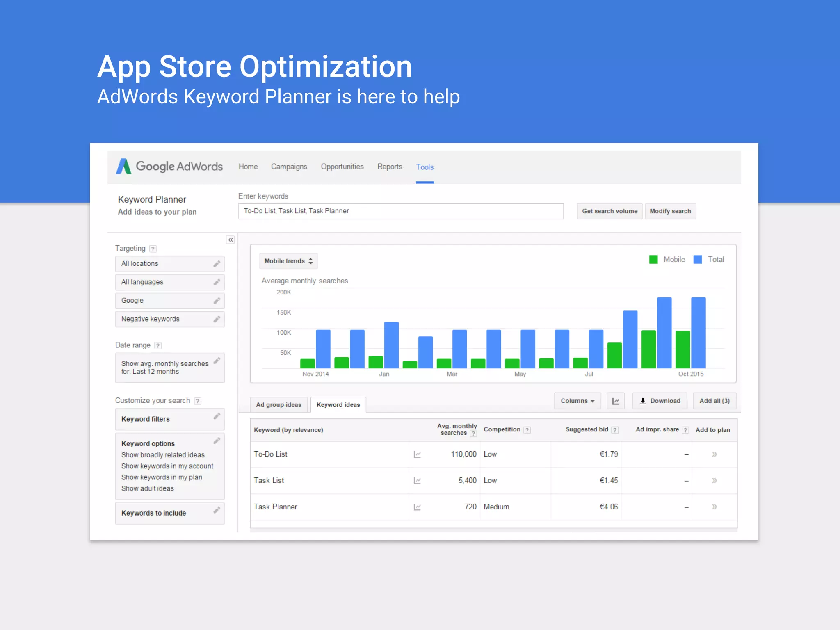The width and height of the screenshot is (840, 630).
Task: Open Targeting help question mark
Action: (153, 249)
